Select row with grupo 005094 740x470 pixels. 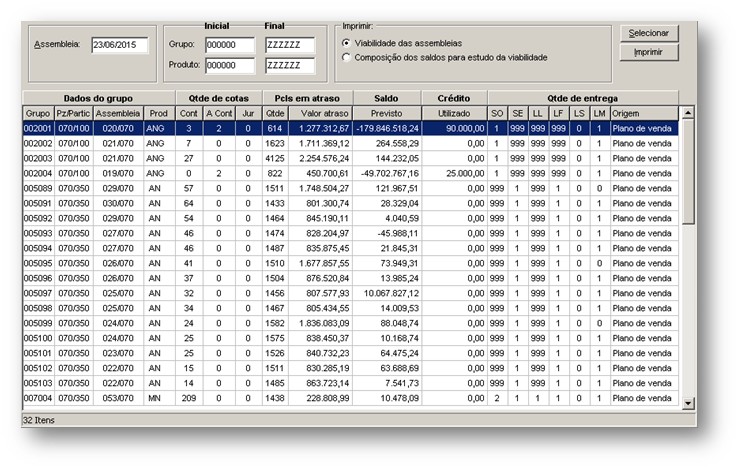[x=351, y=248]
